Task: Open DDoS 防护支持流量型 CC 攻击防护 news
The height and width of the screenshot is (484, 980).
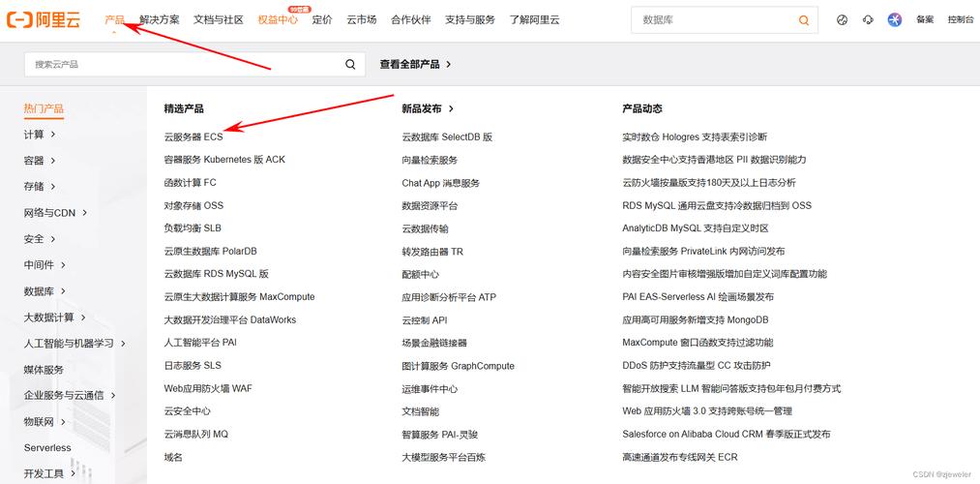Action: pyautogui.click(x=697, y=366)
